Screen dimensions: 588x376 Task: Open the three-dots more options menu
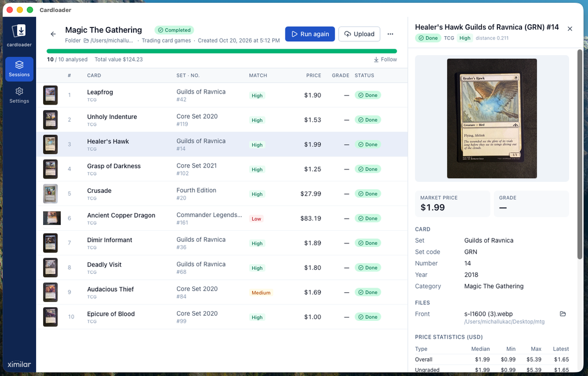(390, 34)
